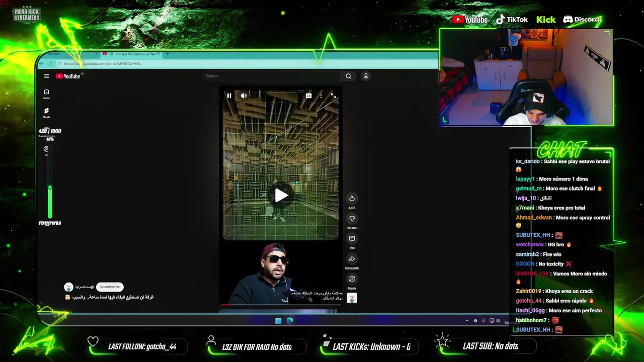Click the taskbar volume speaker icon
644x362 pixels.
(498, 321)
